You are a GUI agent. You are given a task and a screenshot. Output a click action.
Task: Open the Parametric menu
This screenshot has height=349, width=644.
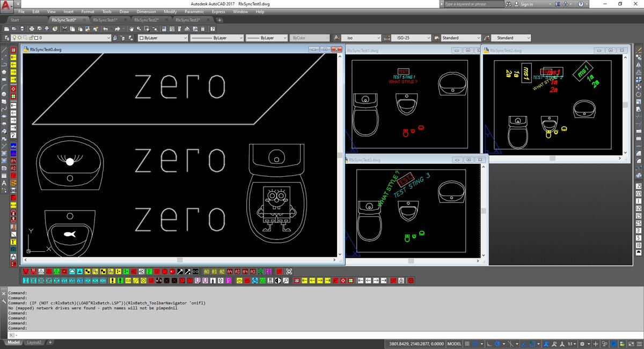pos(194,11)
